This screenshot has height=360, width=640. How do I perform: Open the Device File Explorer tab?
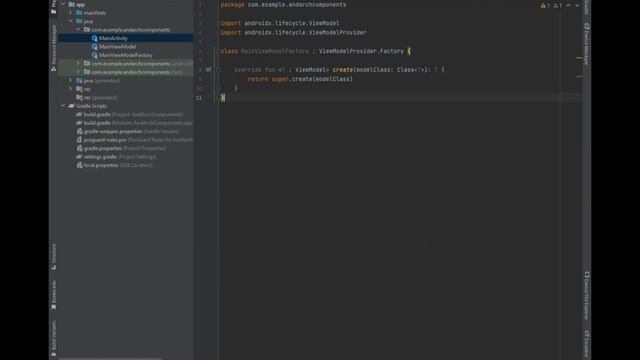point(587,296)
